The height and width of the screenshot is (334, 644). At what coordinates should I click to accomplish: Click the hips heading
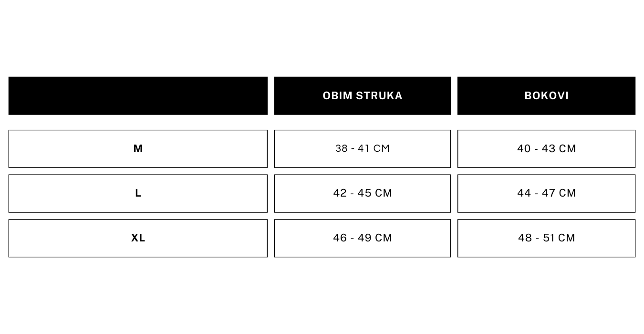[x=546, y=96]
